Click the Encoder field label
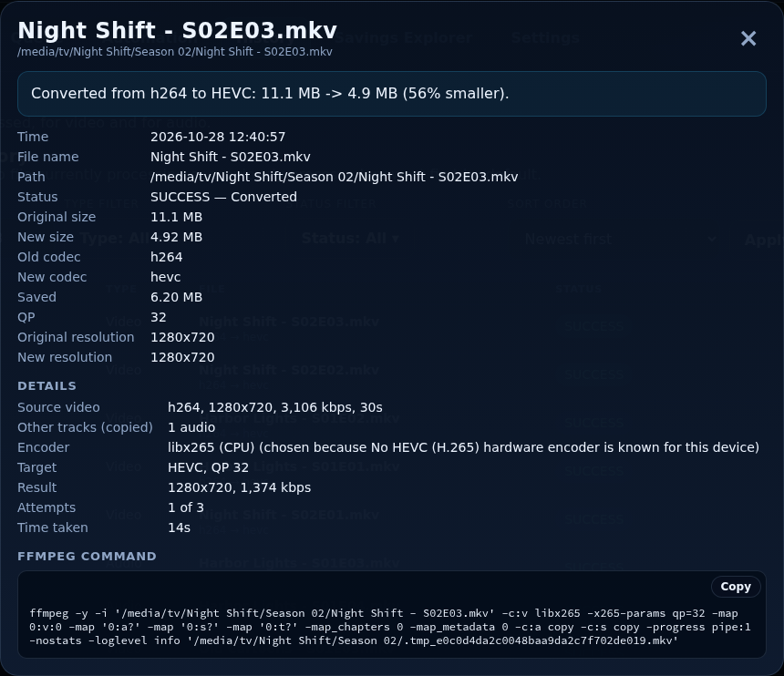784x676 pixels. (x=44, y=447)
